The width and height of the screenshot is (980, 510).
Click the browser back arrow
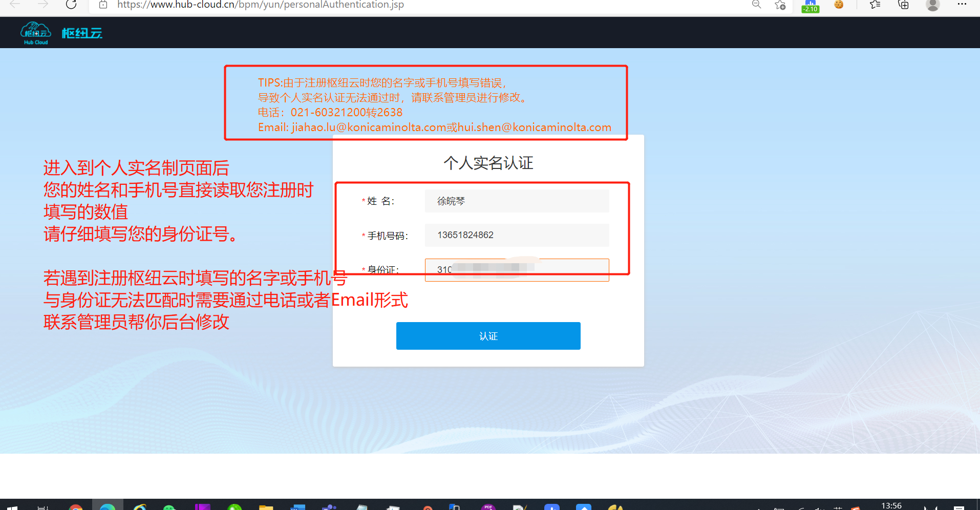[x=15, y=5]
